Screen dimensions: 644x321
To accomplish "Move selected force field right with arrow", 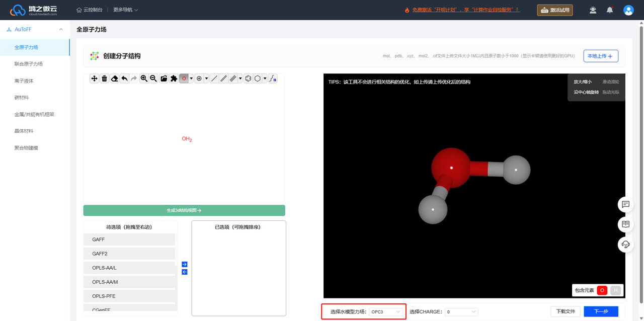I will 185,264.
